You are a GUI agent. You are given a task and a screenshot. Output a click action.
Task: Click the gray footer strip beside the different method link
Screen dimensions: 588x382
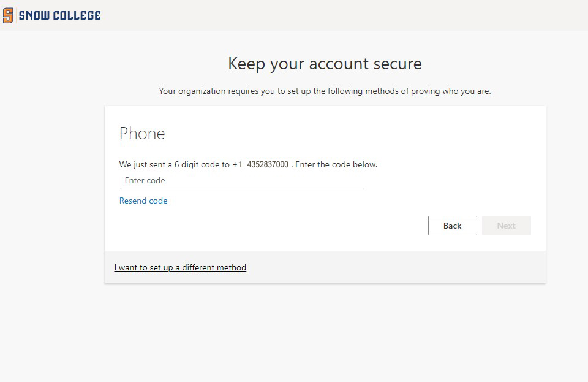398,268
